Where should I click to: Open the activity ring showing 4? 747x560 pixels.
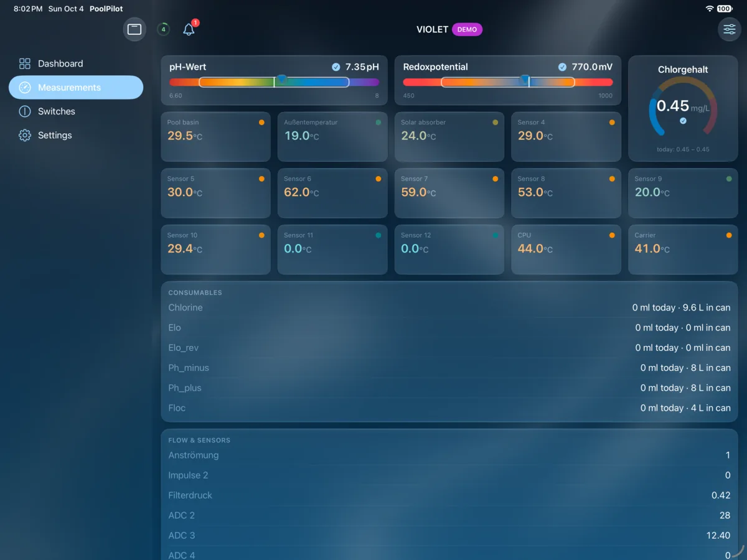coord(163,29)
